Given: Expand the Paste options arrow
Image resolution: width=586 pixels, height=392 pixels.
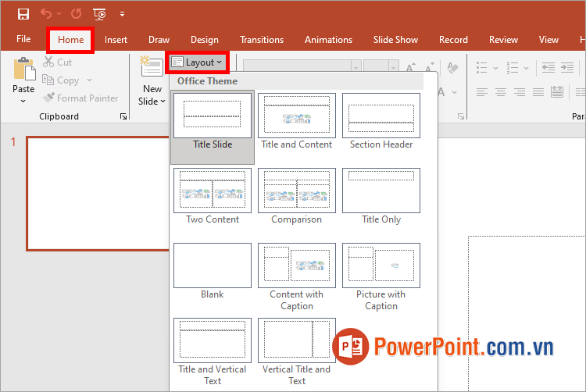Looking at the screenshot, I should pyautogui.click(x=23, y=101).
